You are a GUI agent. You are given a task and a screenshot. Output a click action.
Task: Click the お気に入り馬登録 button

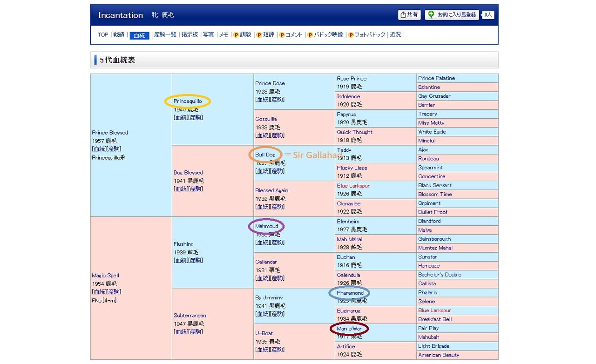pyautogui.click(x=452, y=15)
